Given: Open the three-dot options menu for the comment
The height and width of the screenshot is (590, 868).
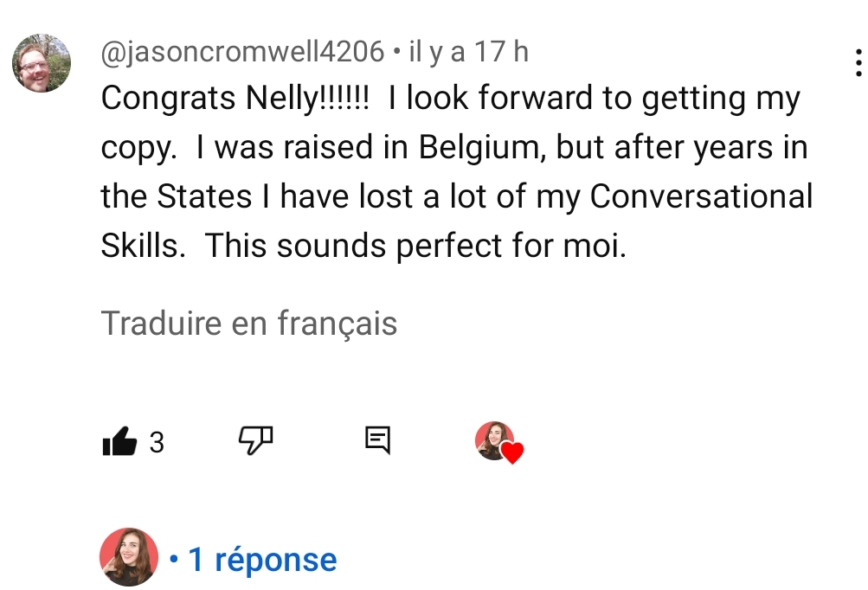Looking at the screenshot, I should [x=858, y=61].
